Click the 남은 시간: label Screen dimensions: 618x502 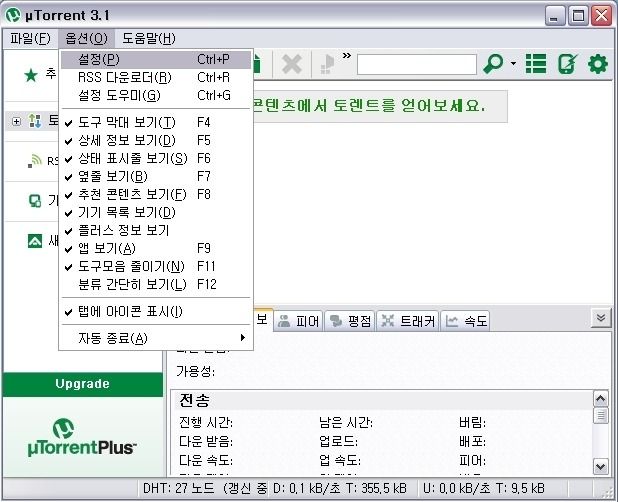click(x=346, y=423)
